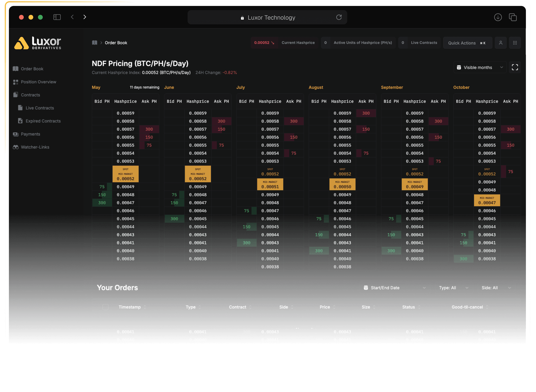The image size is (536, 392).
Task: Click the Watcher-Links binoculars icon
Action: (15, 147)
